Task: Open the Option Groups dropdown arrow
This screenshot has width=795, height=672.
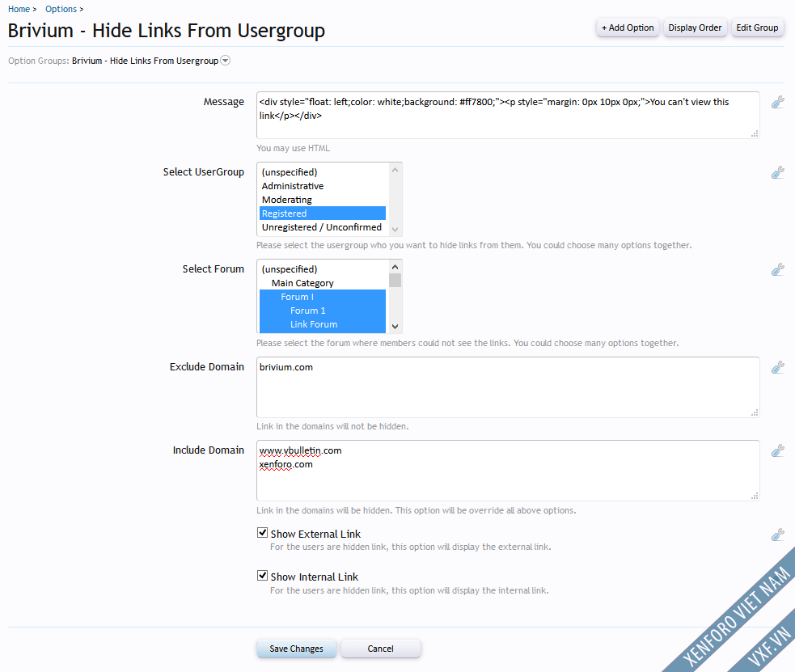Action: (225, 61)
